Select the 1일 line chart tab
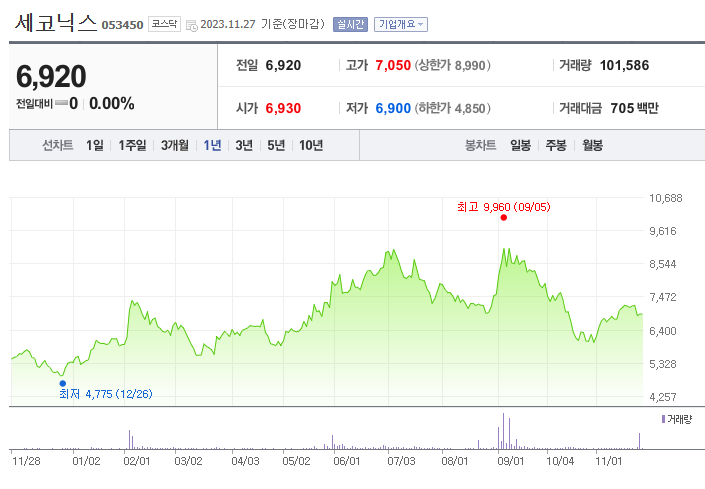This screenshot has height=489, width=705. [95, 145]
